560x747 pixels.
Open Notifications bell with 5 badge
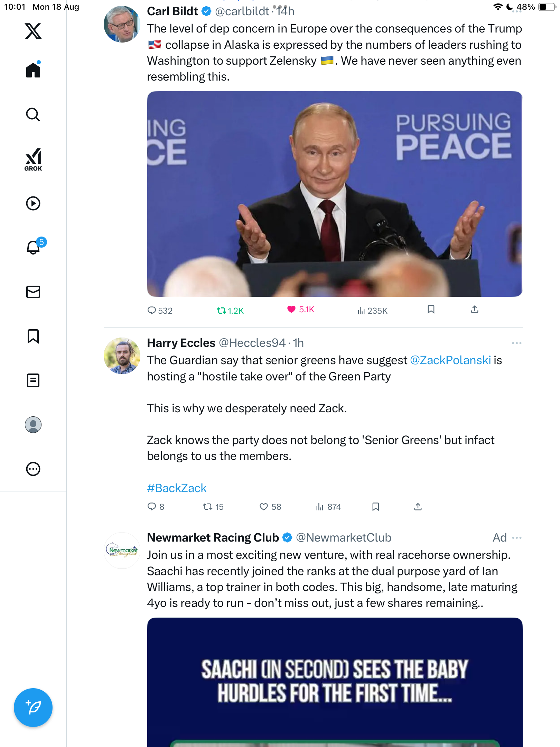(x=34, y=247)
